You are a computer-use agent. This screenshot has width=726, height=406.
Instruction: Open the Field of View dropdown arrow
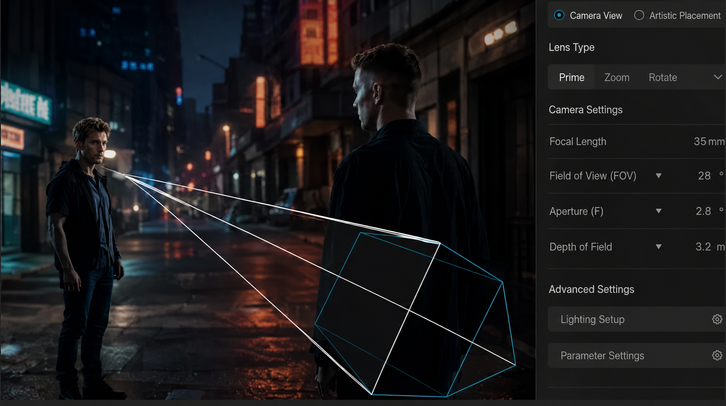coord(658,176)
